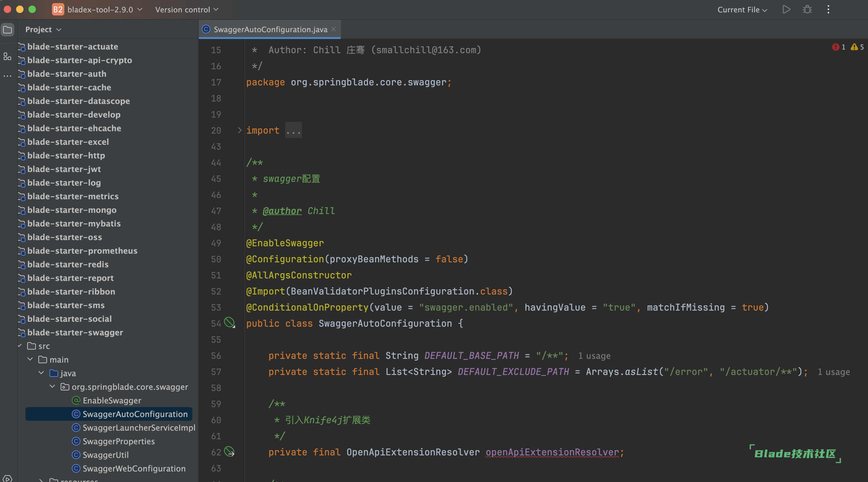The height and width of the screenshot is (482, 868).
Task: Select the blade-starter-redis module
Action: pos(68,264)
